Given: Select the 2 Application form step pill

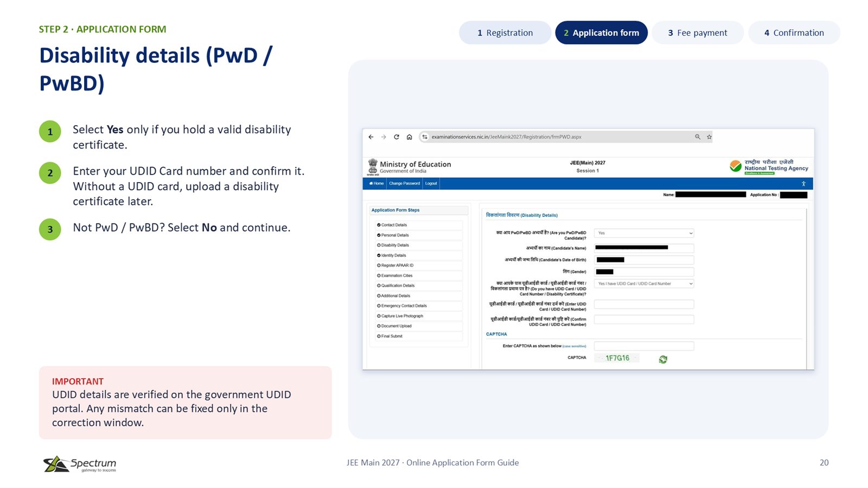Looking at the screenshot, I should coord(601,33).
